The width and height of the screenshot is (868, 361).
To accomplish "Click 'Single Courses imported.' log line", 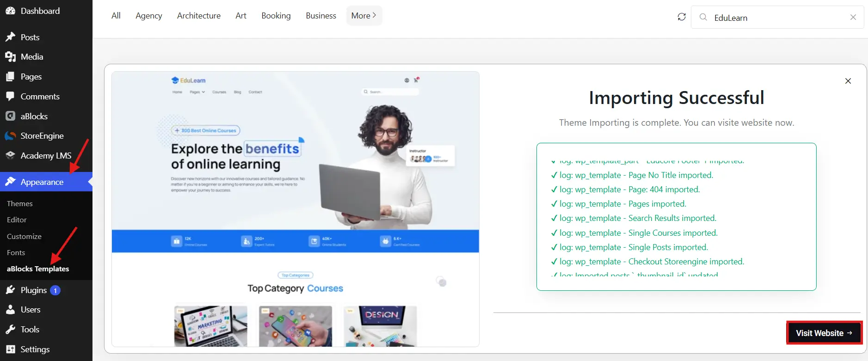I will click(634, 233).
